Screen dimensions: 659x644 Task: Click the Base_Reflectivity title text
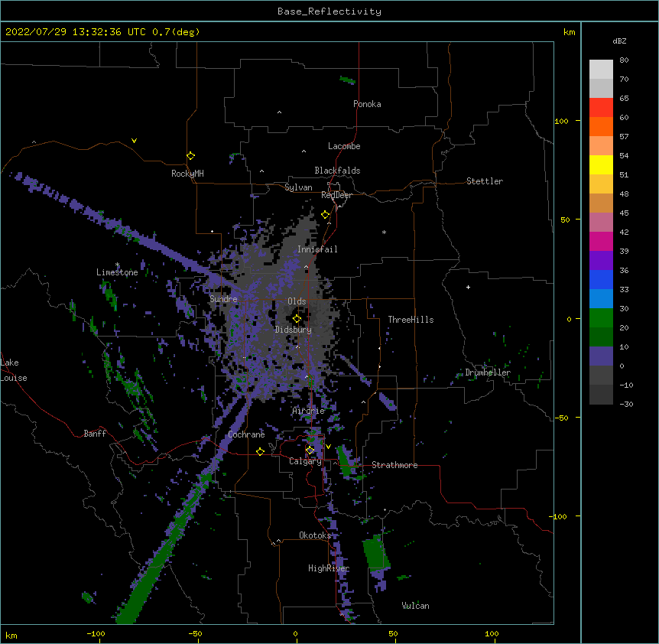pos(329,11)
